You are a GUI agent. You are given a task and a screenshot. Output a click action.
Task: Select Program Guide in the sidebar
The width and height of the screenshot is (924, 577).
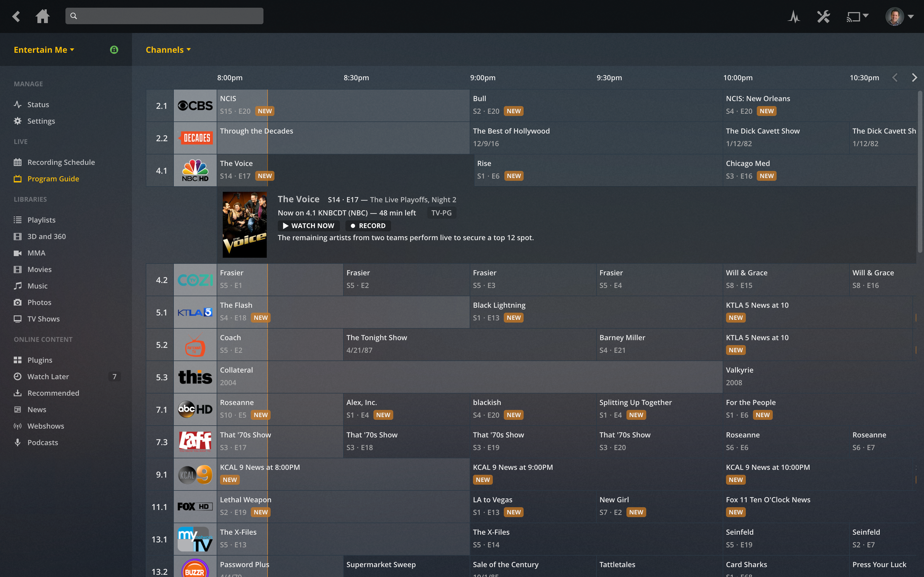coord(53,178)
